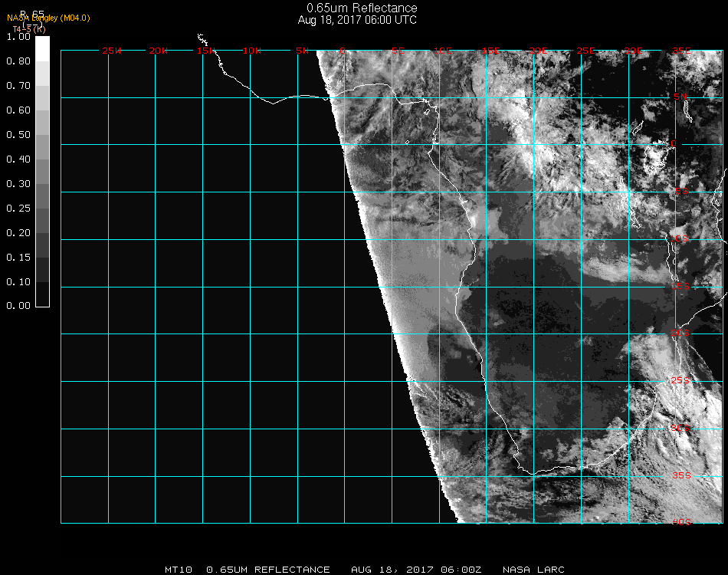The height and width of the screenshot is (575, 728).
Task: Click the 40S latitude label
Action: pos(681,522)
